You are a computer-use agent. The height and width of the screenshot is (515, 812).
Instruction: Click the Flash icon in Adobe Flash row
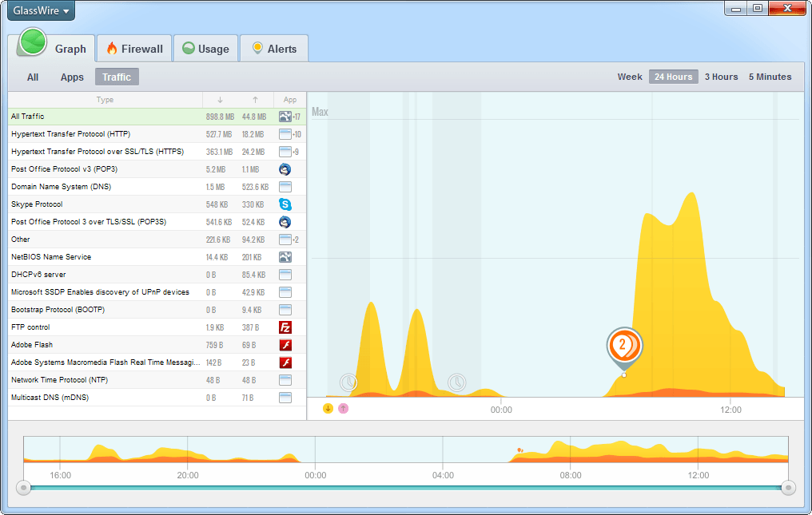[285, 345]
